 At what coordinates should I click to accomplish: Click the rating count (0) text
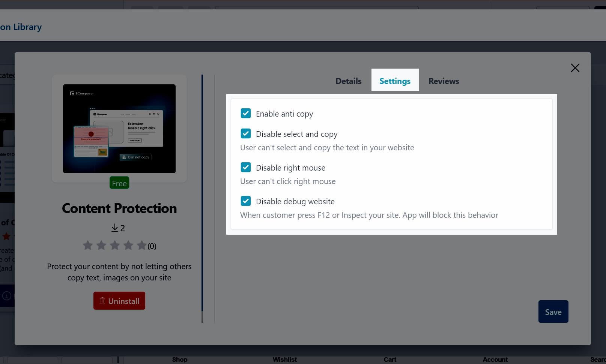[x=152, y=246]
